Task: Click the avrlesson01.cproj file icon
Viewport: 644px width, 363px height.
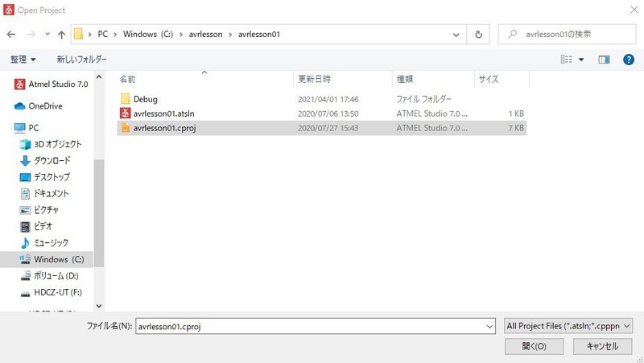Action: click(x=126, y=128)
